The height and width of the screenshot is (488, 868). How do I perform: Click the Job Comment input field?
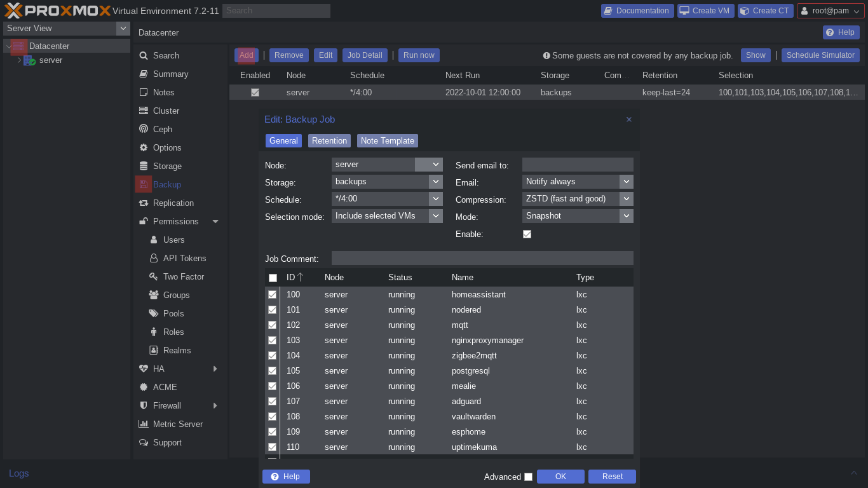pos(482,258)
